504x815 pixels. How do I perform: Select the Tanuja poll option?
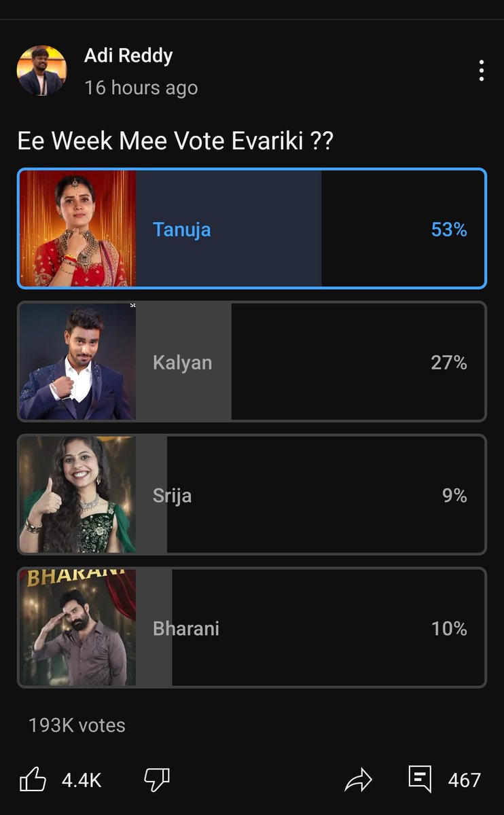point(252,228)
